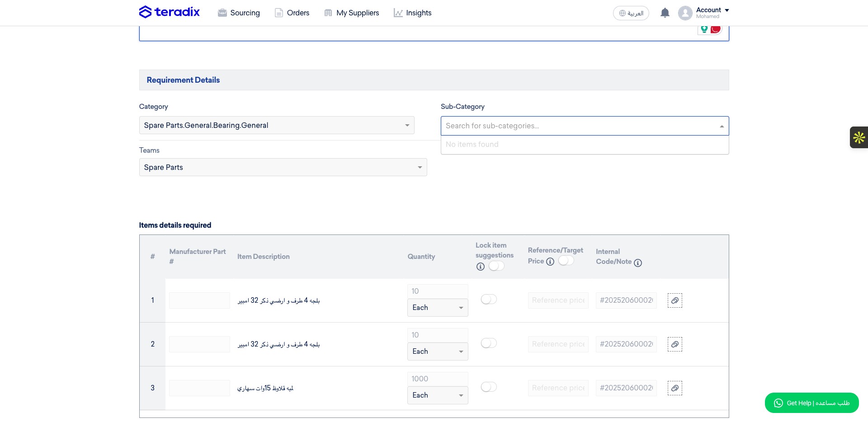Attach file to item row 3

pyautogui.click(x=675, y=388)
